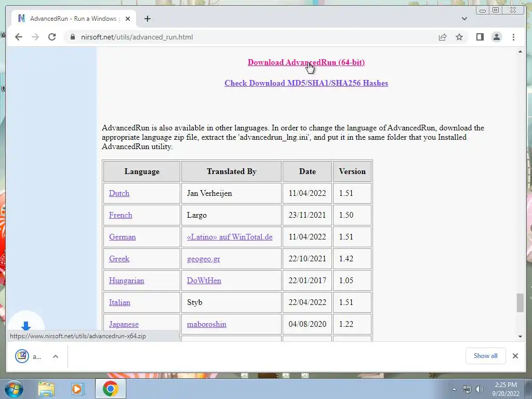Reload the nirsoft.net page
The width and height of the screenshot is (532, 399).
52,37
